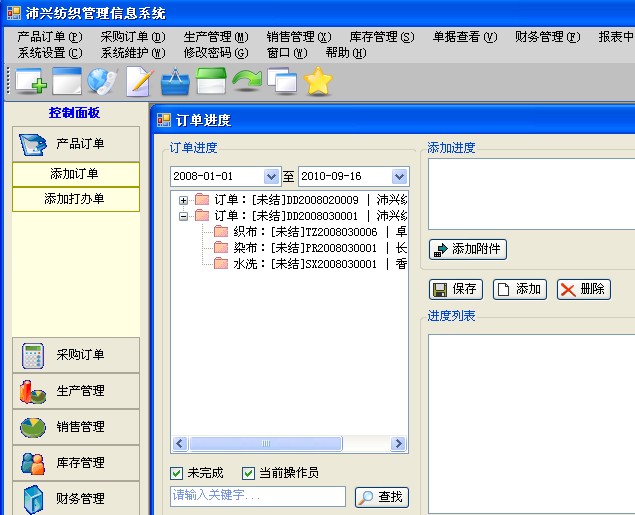This screenshot has width=635, height=515.
Task: Click the 保存 save button
Action: tap(456, 289)
